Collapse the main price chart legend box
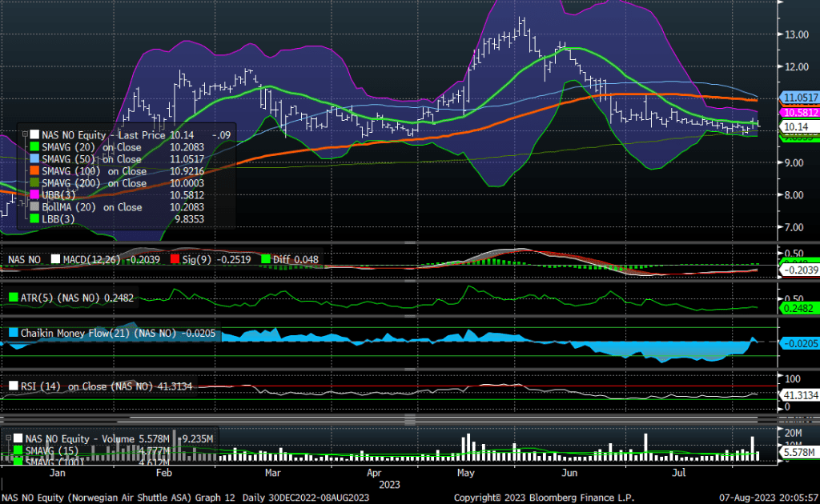820x504 pixels. pos(25,134)
